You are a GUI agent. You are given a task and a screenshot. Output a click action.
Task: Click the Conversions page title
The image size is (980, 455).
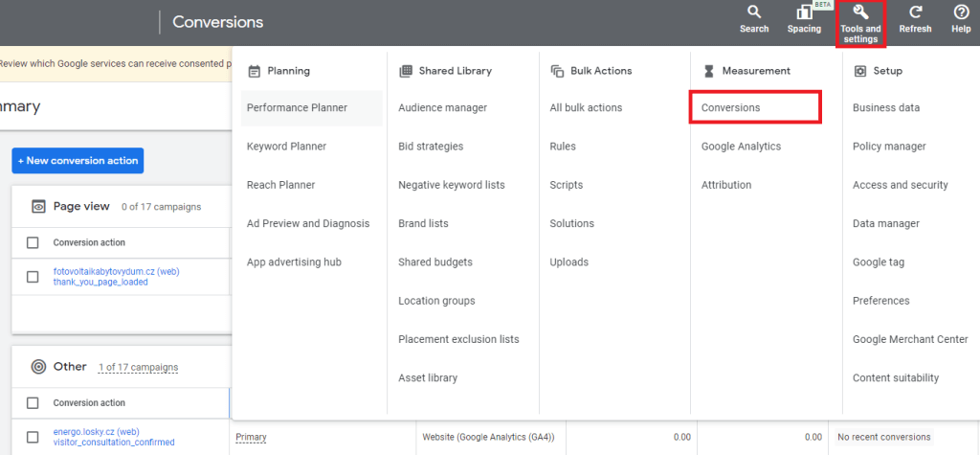[x=217, y=22]
